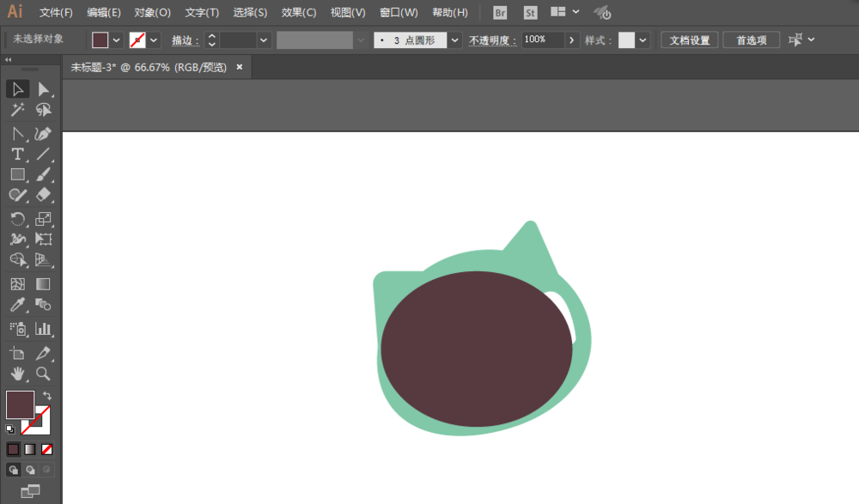This screenshot has height=504, width=859.
Task: Open 首选项 preferences button
Action: pyautogui.click(x=751, y=40)
